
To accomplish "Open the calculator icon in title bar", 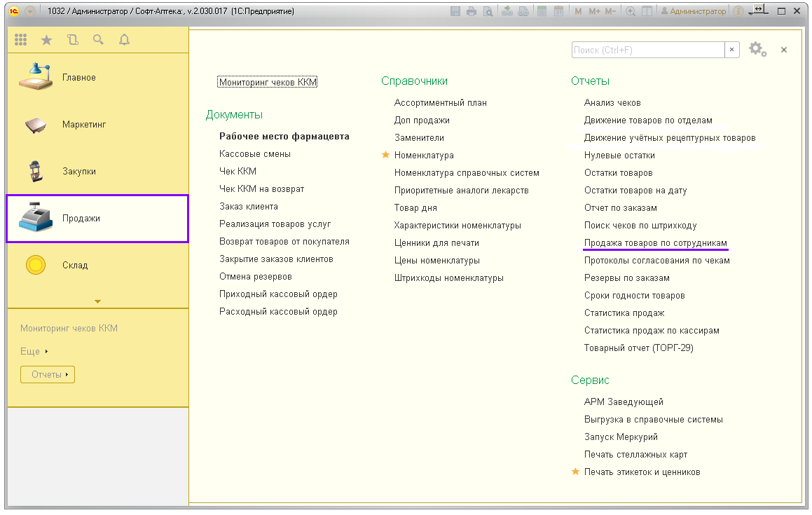I will [542, 11].
